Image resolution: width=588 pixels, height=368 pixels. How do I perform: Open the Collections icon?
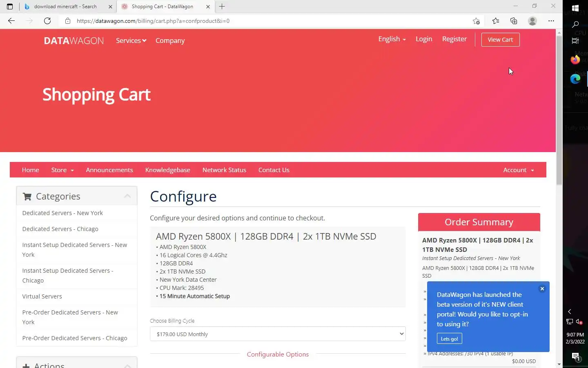[514, 21]
